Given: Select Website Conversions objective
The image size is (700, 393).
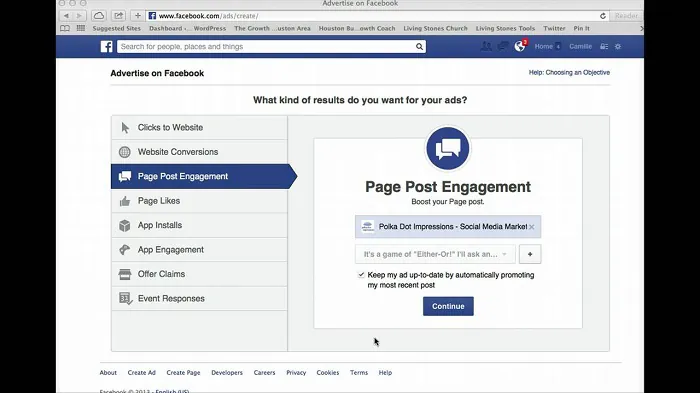Looking at the screenshot, I should 199,152.
